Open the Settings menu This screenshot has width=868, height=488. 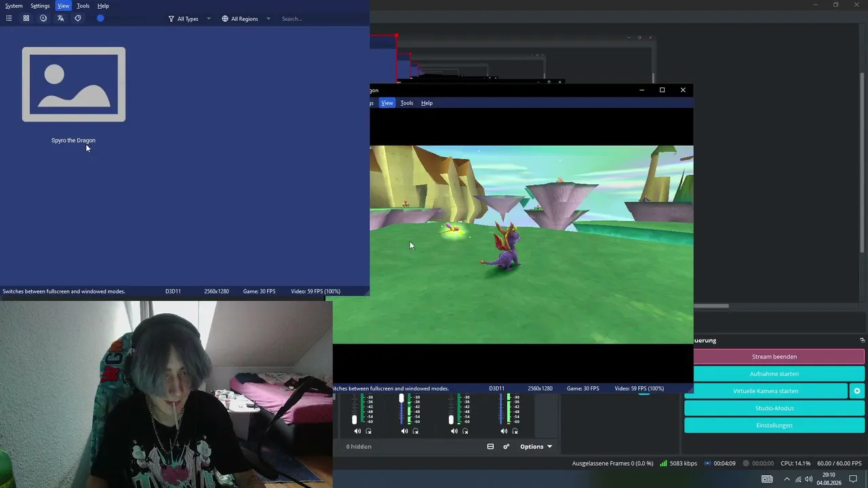click(40, 5)
